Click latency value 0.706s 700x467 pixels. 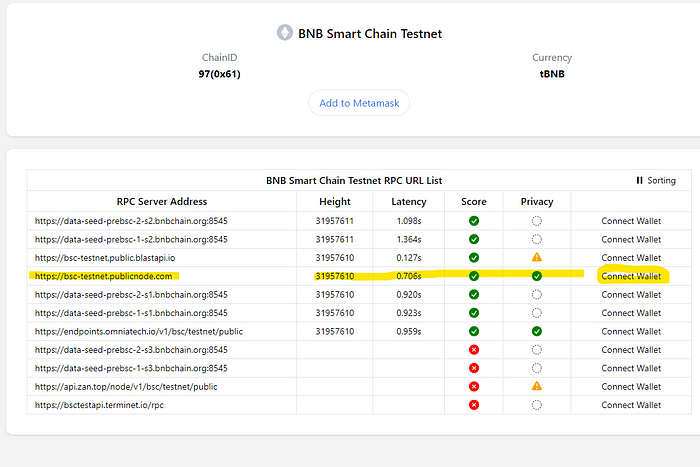pos(408,276)
